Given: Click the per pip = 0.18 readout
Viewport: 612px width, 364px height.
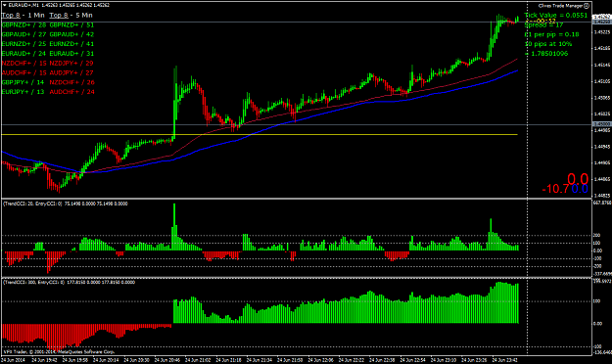Looking at the screenshot, I should click(x=551, y=34).
